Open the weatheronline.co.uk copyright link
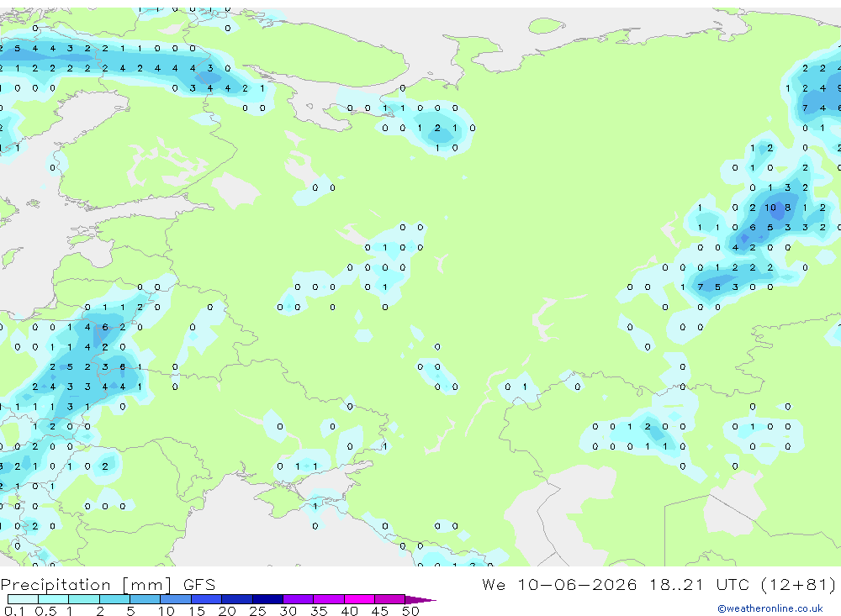 pyautogui.click(x=770, y=608)
